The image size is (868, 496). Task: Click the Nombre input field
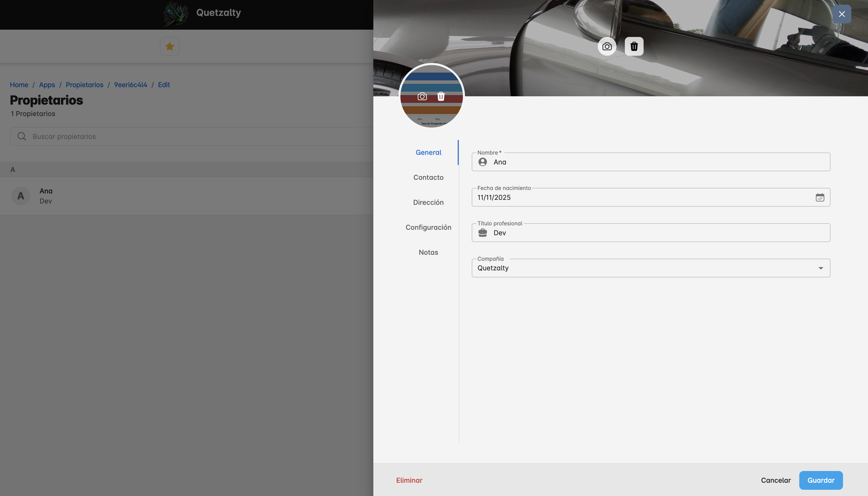click(x=658, y=162)
